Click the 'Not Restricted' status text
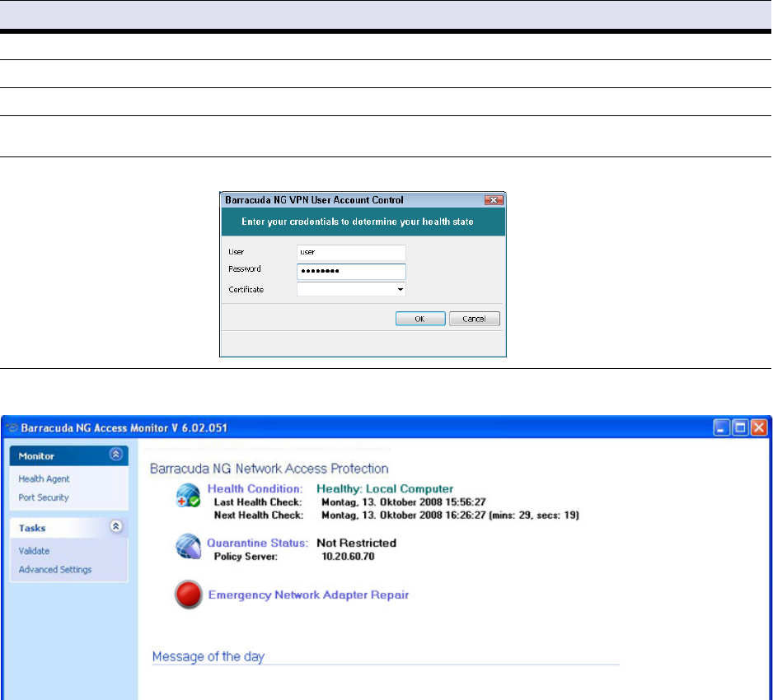The width and height of the screenshot is (773, 700). [x=357, y=543]
